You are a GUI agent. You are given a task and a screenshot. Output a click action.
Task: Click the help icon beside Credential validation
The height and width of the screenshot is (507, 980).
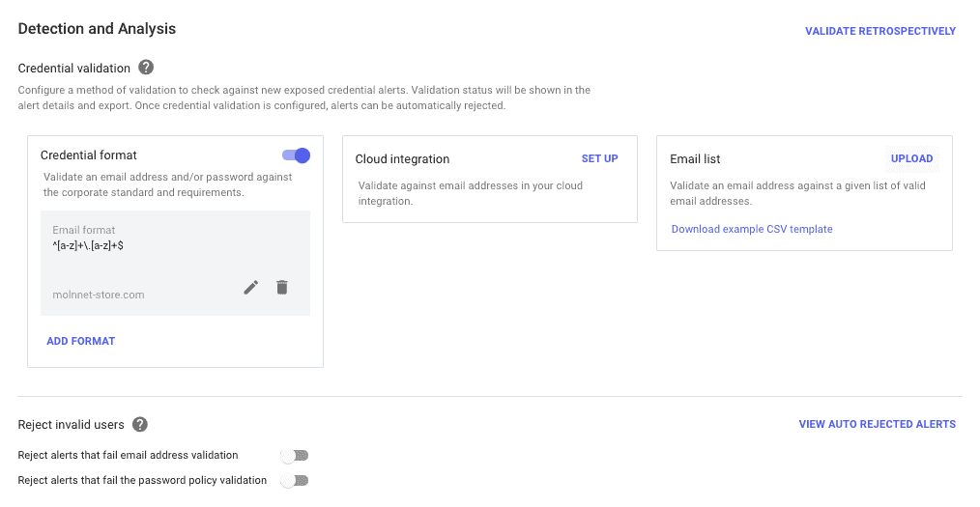(146, 68)
